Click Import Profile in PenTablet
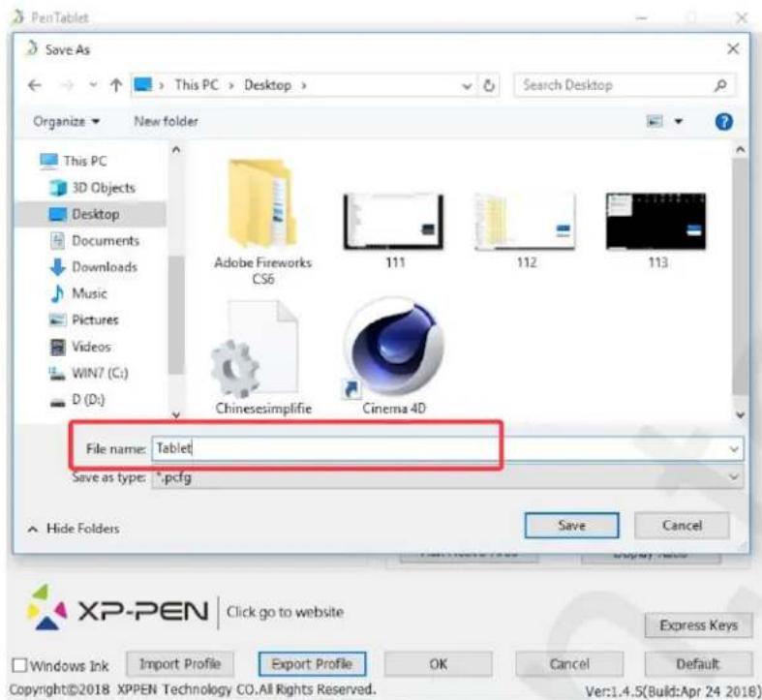762x700 pixels. [x=180, y=664]
